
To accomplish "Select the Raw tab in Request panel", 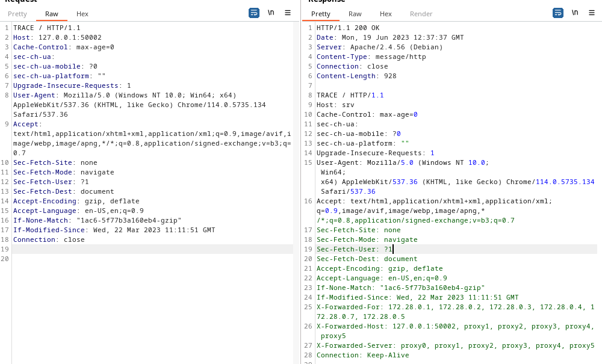I will coord(52,14).
